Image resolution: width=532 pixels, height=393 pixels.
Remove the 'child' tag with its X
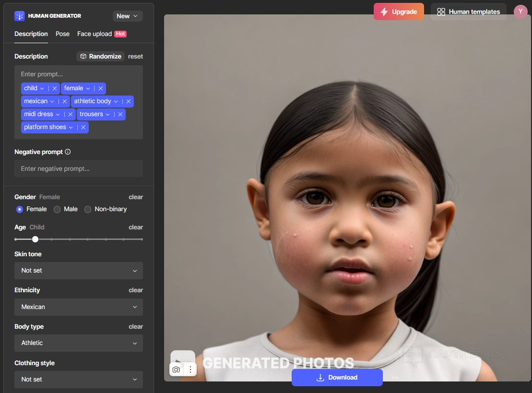click(55, 88)
